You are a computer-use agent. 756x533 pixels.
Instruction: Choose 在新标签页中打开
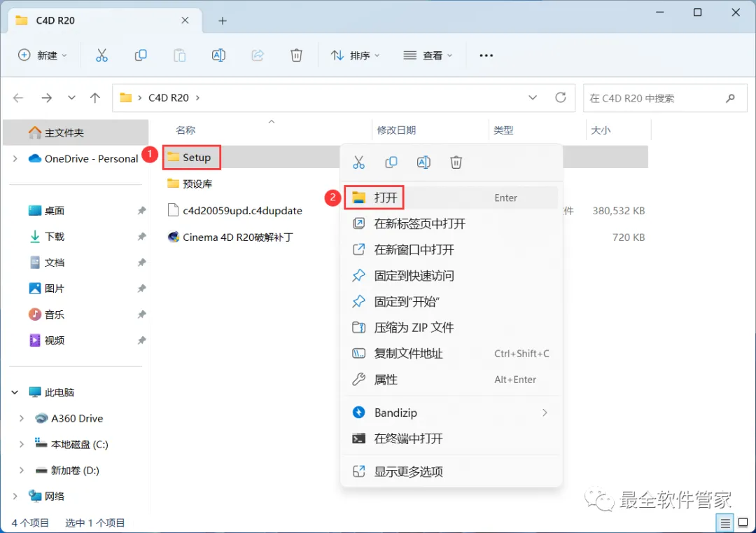tap(451, 224)
